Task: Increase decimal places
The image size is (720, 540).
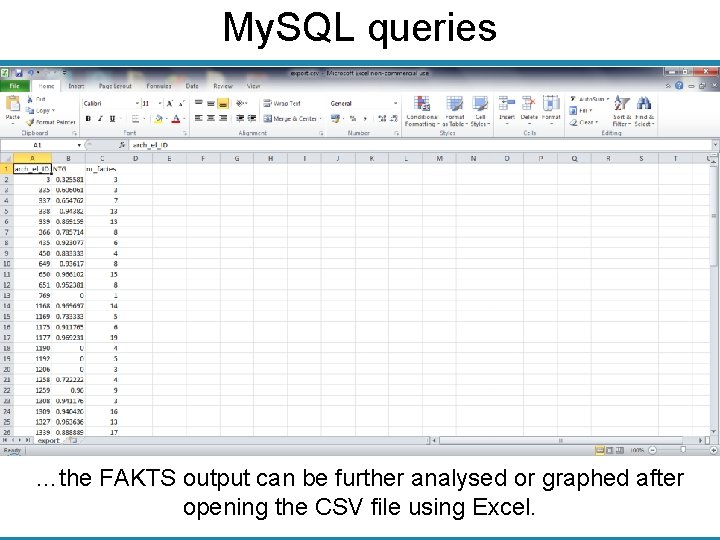Action: point(382,119)
